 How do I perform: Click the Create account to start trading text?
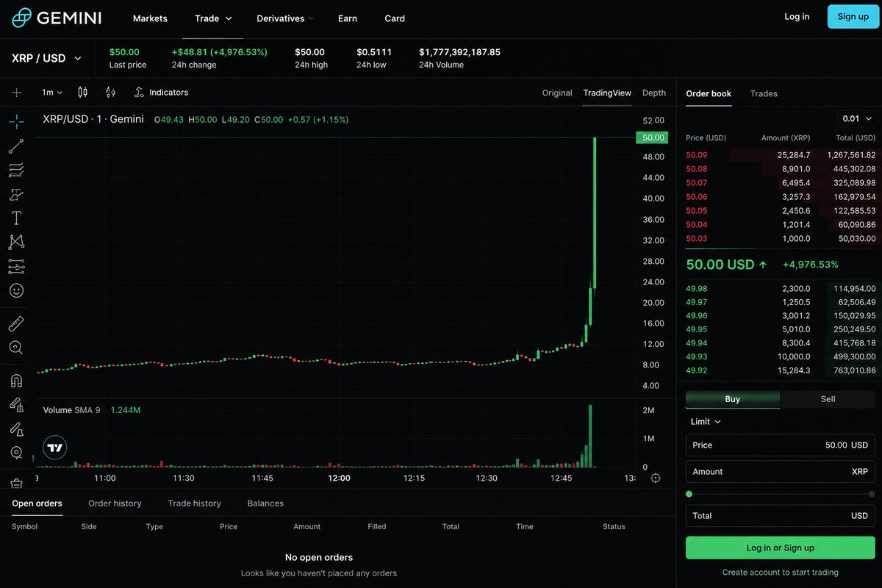point(780,572)
